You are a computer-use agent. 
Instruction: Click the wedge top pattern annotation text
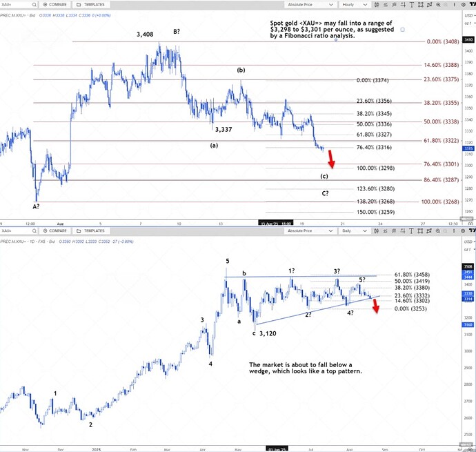[306, 368]
